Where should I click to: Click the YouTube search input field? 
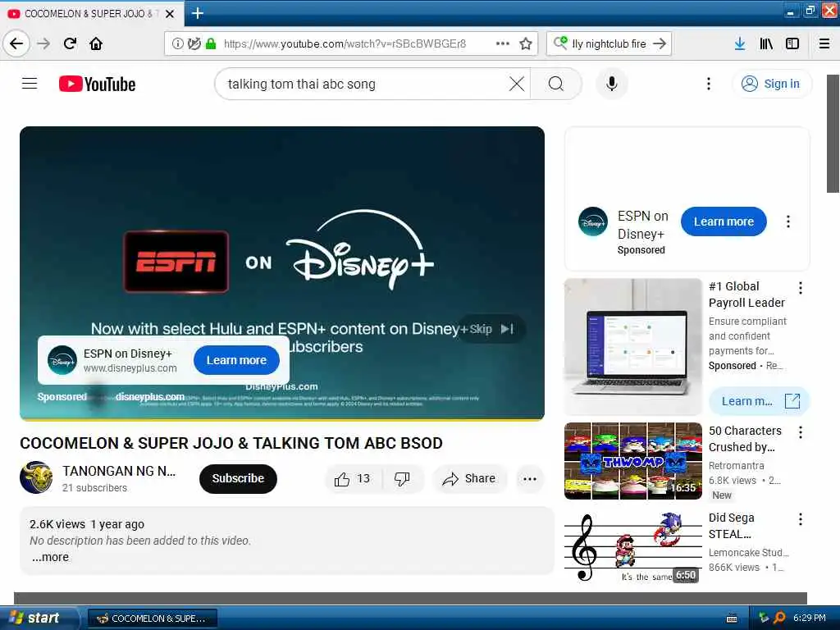coord(364,84)
